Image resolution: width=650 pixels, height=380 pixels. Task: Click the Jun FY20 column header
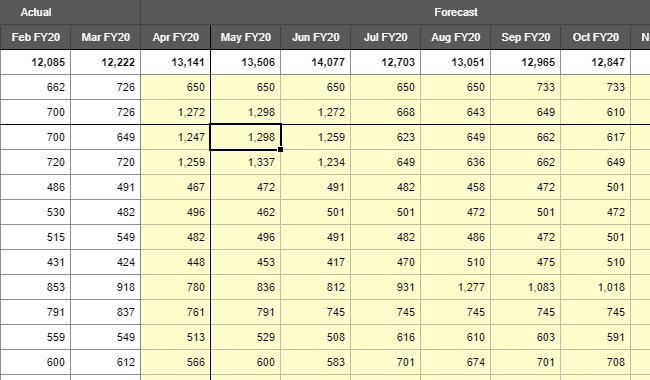[x=316, y=37]
